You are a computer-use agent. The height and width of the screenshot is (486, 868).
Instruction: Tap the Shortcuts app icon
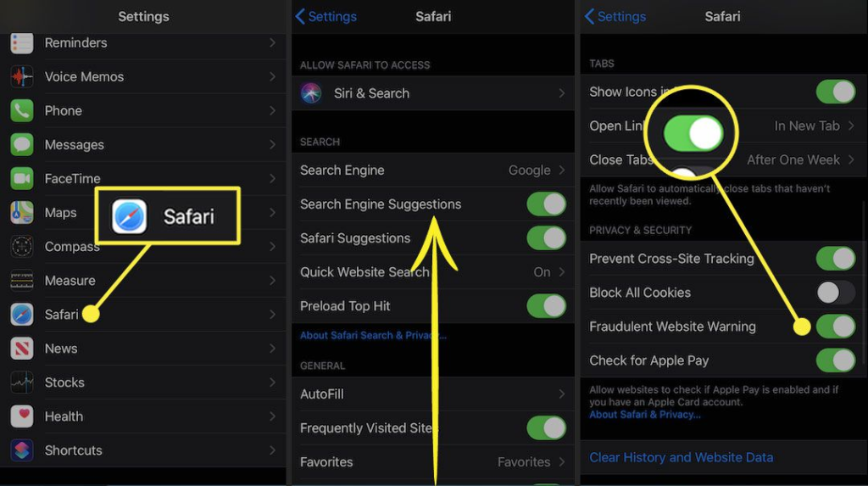click(x=21, y=450)
